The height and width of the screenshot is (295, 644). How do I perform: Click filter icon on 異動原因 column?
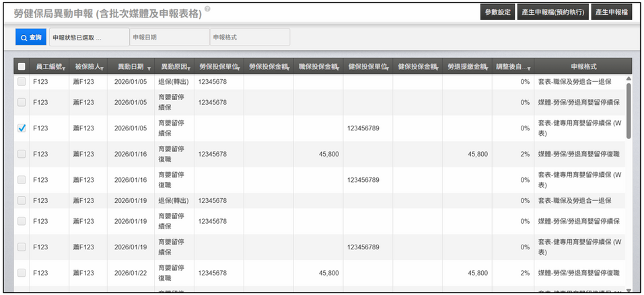click(189, 69)
